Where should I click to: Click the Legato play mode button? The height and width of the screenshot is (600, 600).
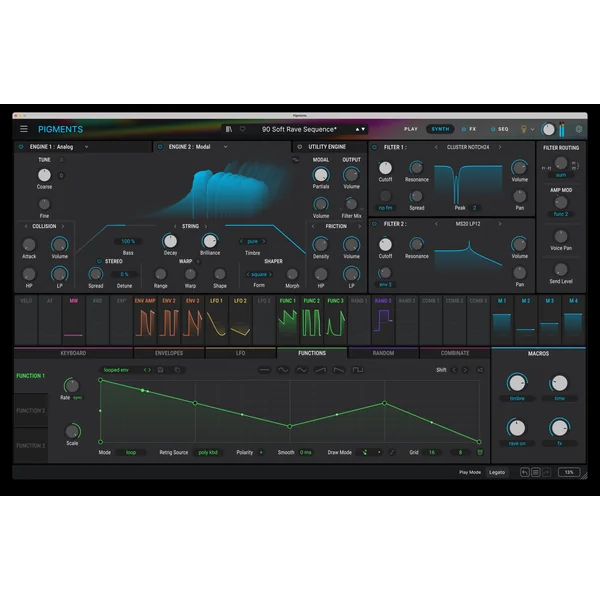tap(497, 472)
